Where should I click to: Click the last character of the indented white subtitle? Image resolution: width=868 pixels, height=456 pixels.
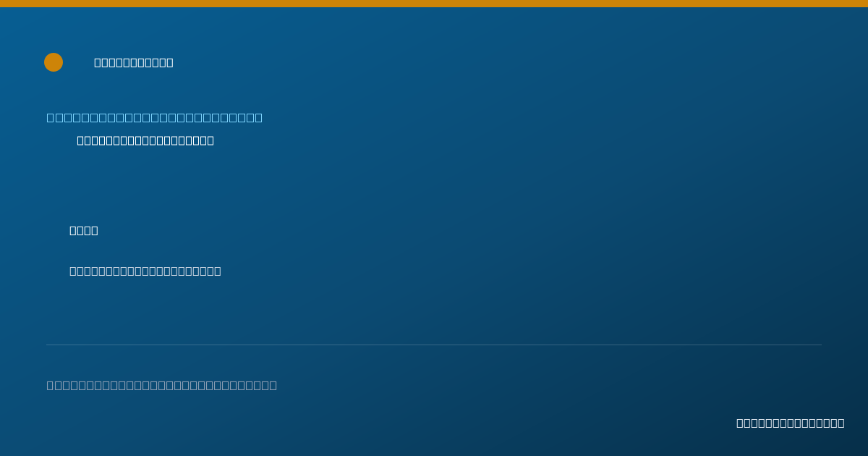pyautogui.click(x=210, y=140)
